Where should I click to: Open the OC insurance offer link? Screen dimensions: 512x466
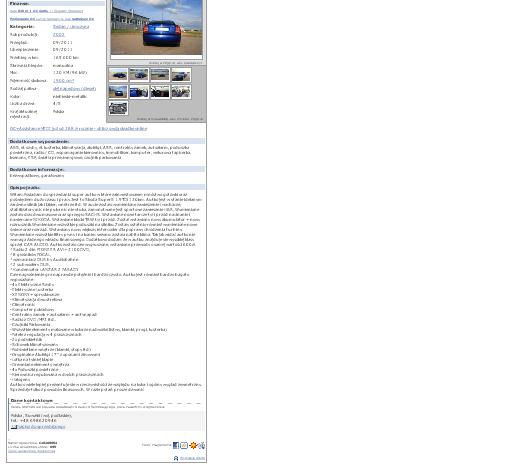(x=78, y=129)
